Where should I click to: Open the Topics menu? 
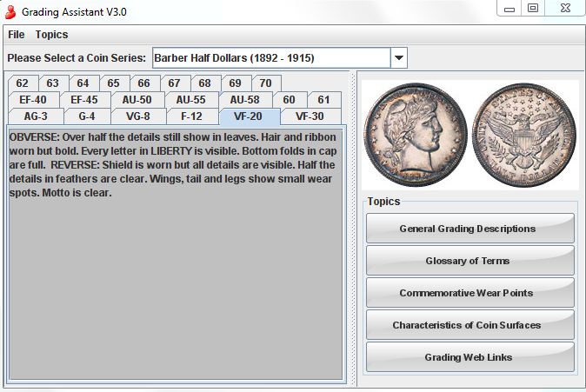click(51, 35)
